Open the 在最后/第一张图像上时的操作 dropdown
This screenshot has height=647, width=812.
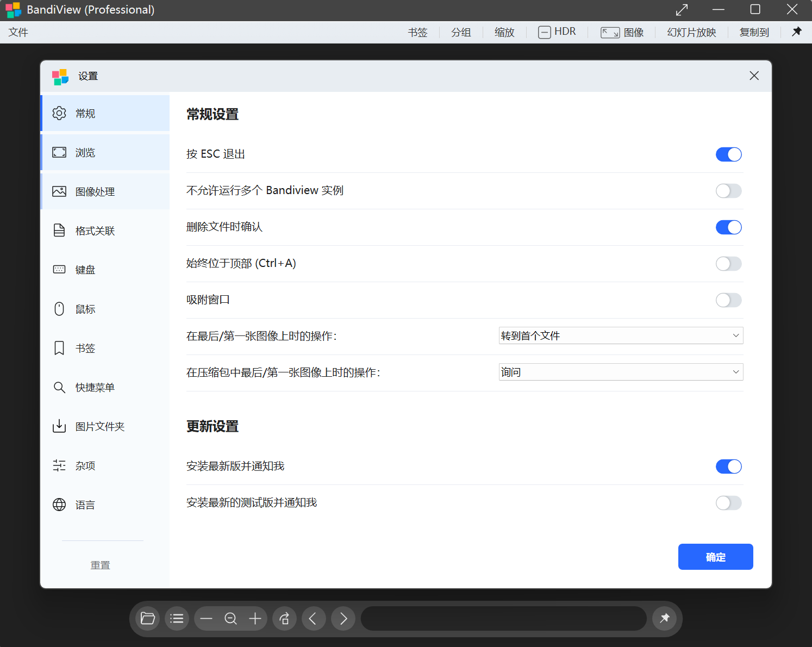click(x=620, y=335)
